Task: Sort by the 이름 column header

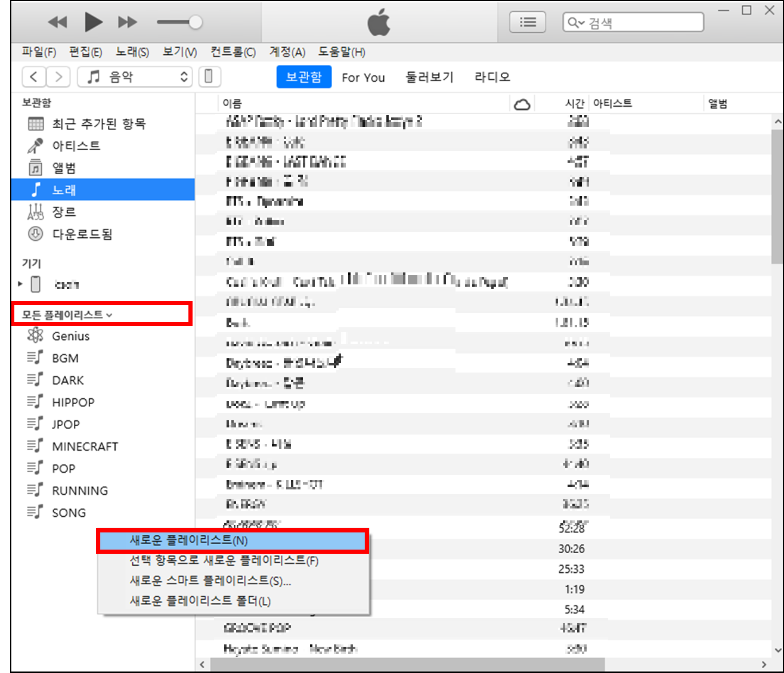Action: tap(364, 104)
